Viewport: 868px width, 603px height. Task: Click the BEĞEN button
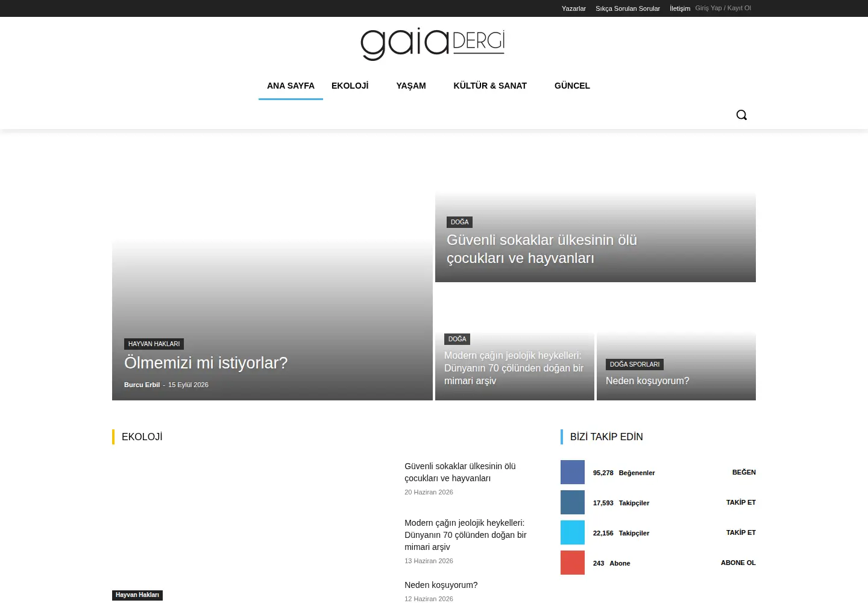pos(744,472)
